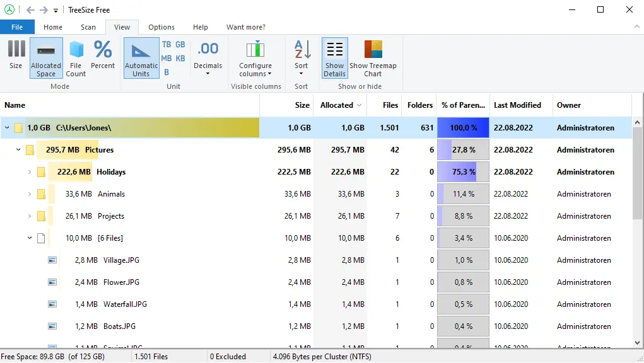Open the Options menu
This screenshot has height=363, width=644.
[161, 27]
